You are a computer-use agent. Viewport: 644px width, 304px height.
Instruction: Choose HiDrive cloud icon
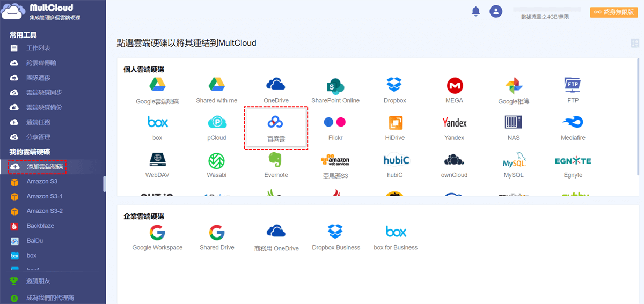pyautogui.click(x=395, y=122)
